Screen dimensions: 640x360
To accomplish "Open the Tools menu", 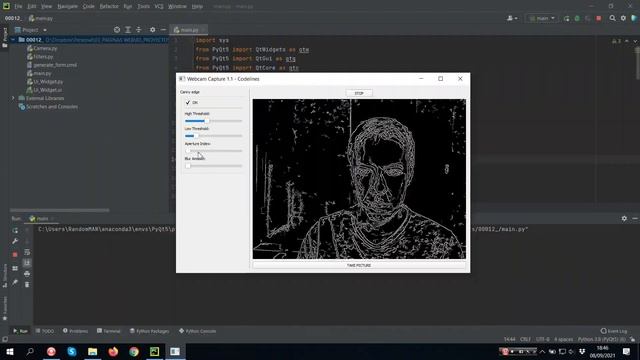I will [x=143, y=7].
